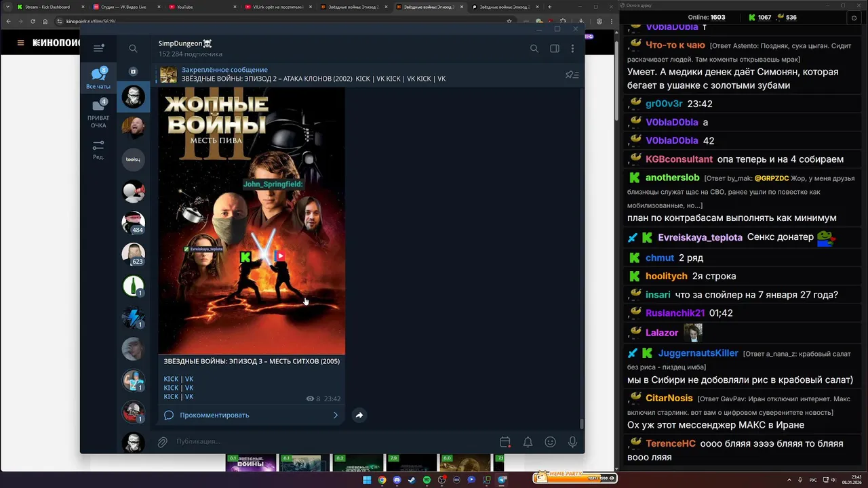Open the 'Ред.' folder editor
The image size is (868, 488).
98,150
